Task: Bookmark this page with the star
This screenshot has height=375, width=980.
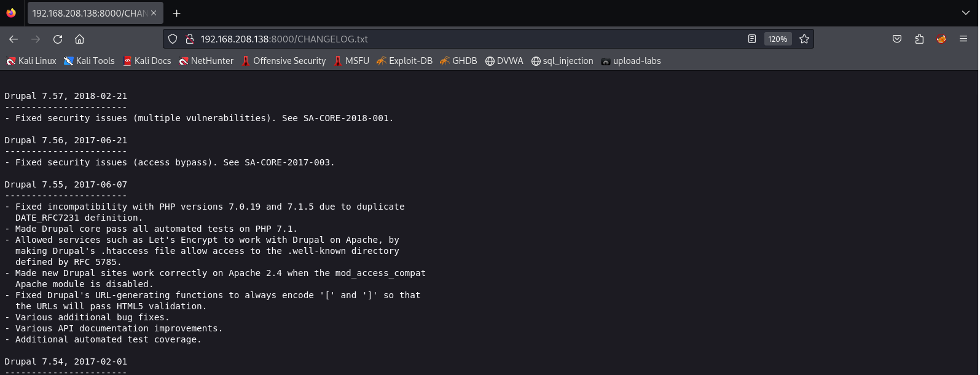Action: pyautogui.click(x=804, y=39)
